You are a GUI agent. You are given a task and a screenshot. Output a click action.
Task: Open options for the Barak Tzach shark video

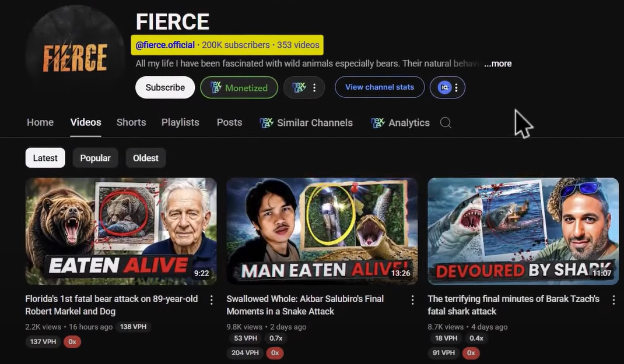pos(614,299)
